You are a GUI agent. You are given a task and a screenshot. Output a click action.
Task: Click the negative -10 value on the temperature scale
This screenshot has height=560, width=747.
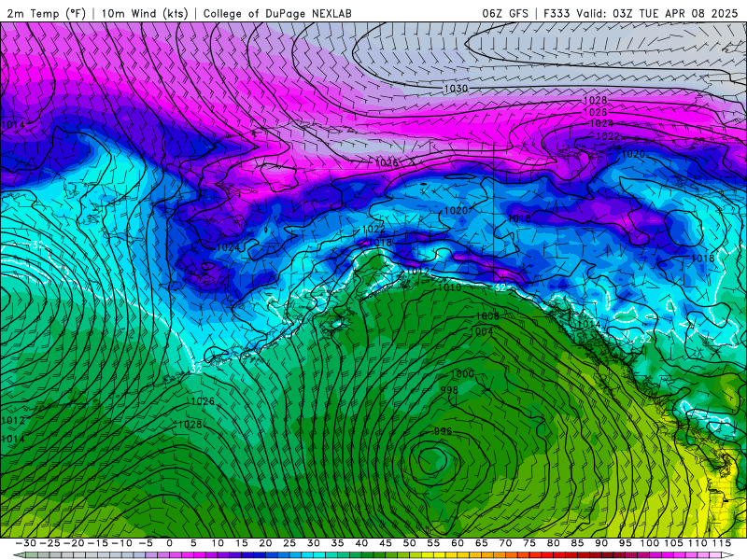tap(122, 543)
